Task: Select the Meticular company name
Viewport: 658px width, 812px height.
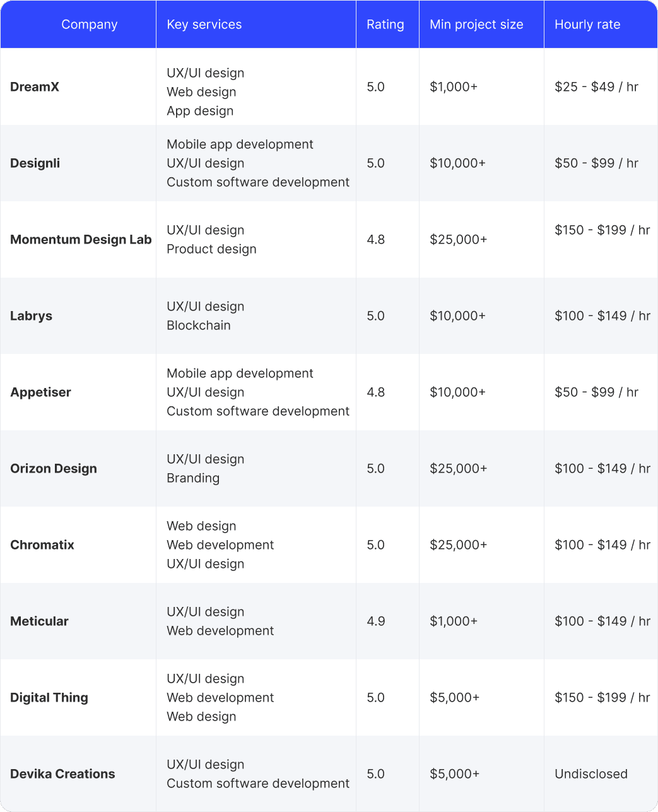Action: point(40,621)
